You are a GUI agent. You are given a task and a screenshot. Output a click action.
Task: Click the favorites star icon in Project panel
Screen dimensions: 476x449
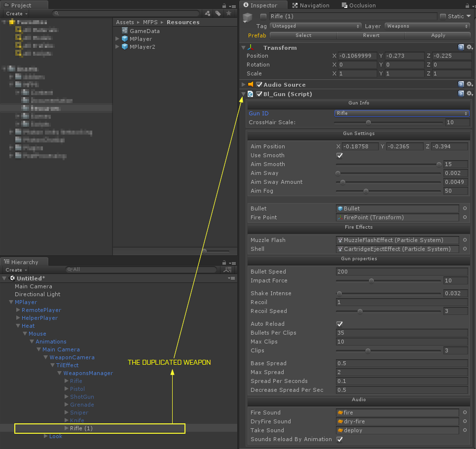(x=228, y=14)
